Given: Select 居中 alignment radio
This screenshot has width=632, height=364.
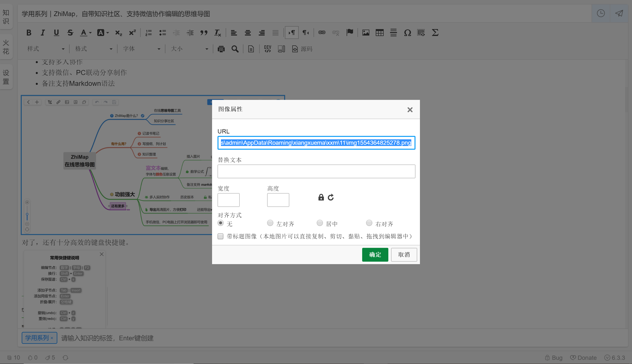Looking at the screenshot, I should coord(319,223).
